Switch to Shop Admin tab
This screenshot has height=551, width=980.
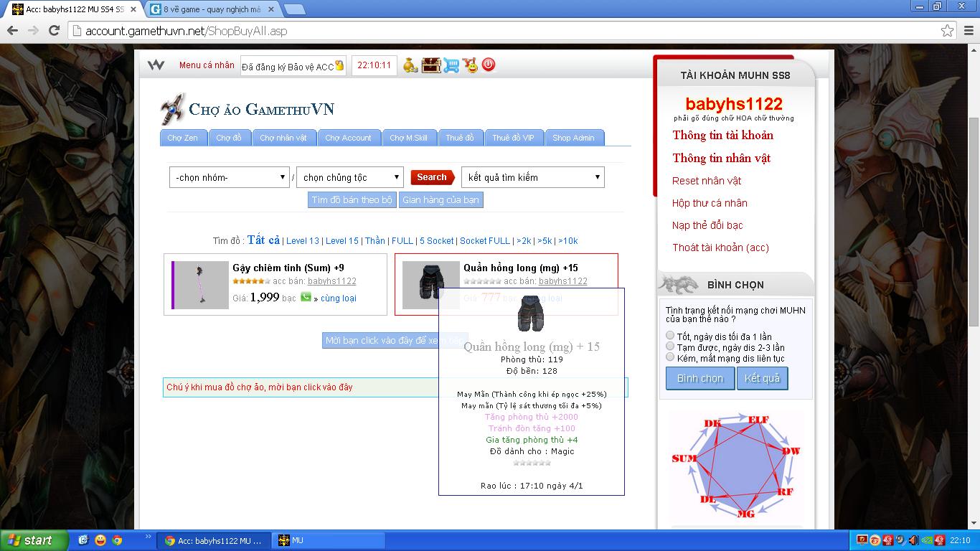coord(574,138)
